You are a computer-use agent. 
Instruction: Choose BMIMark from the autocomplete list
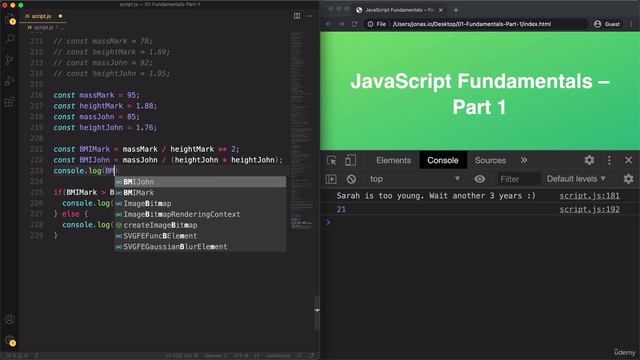coord(200,193)
